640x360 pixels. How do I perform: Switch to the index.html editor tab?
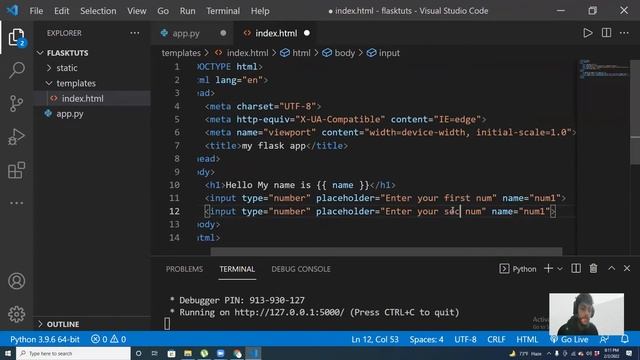tap(276, 33)
